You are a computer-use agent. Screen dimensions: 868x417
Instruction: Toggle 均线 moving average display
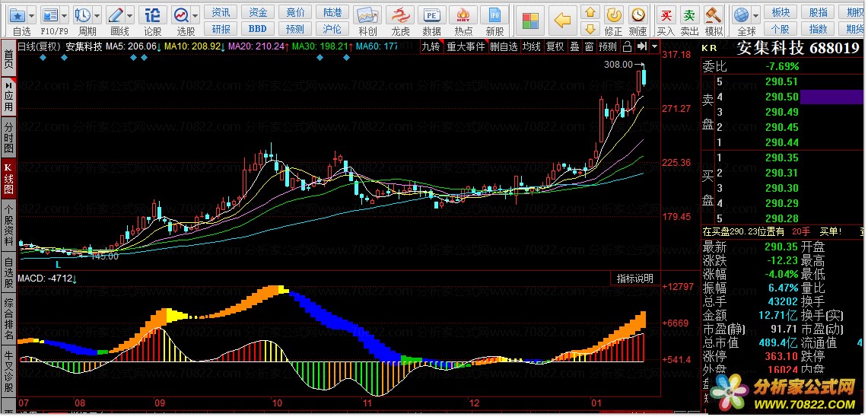pos(532,47)
